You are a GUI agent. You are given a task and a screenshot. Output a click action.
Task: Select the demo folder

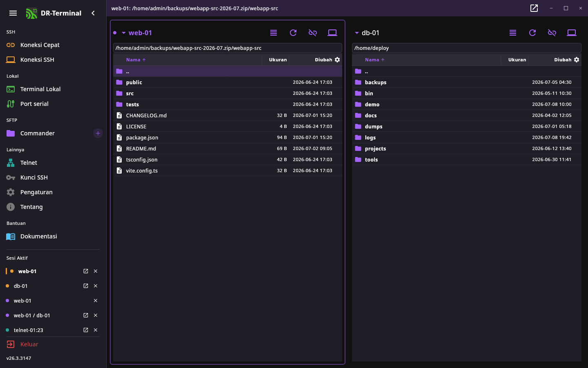click(467, 104)
